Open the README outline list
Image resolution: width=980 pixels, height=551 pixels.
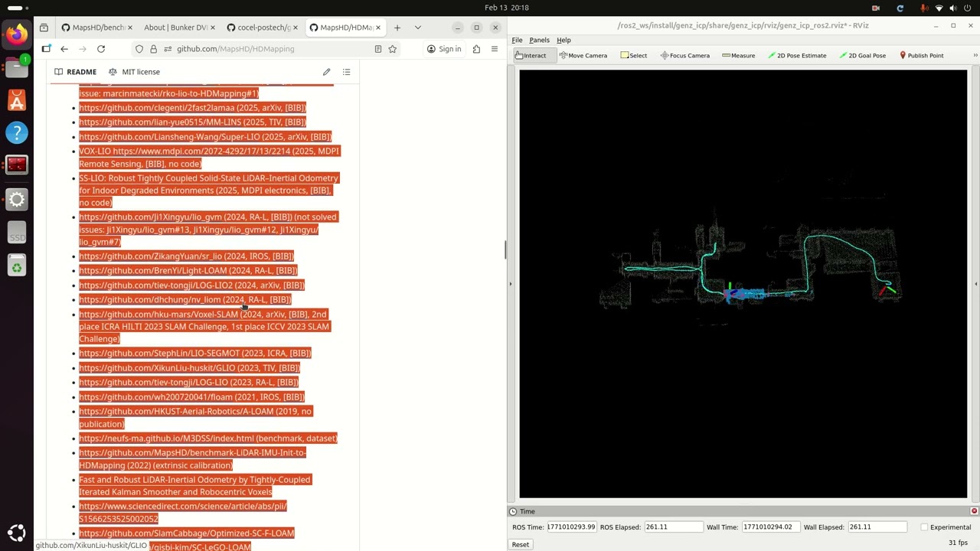(346, 72)
